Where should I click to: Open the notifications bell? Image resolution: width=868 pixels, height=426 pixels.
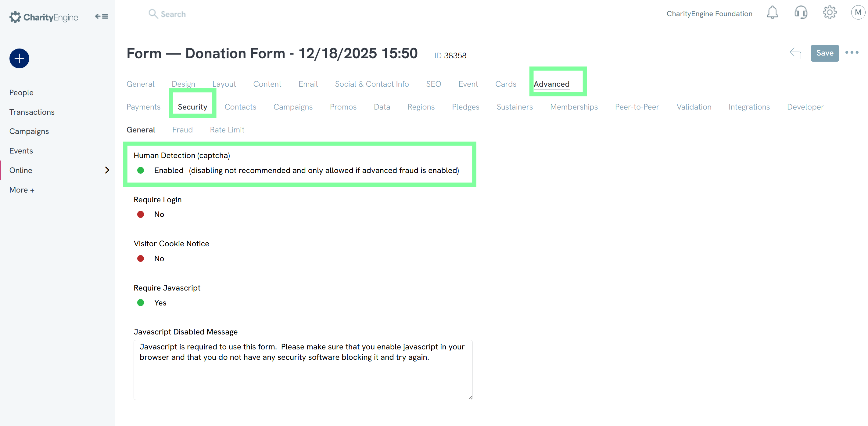point(772,13)
